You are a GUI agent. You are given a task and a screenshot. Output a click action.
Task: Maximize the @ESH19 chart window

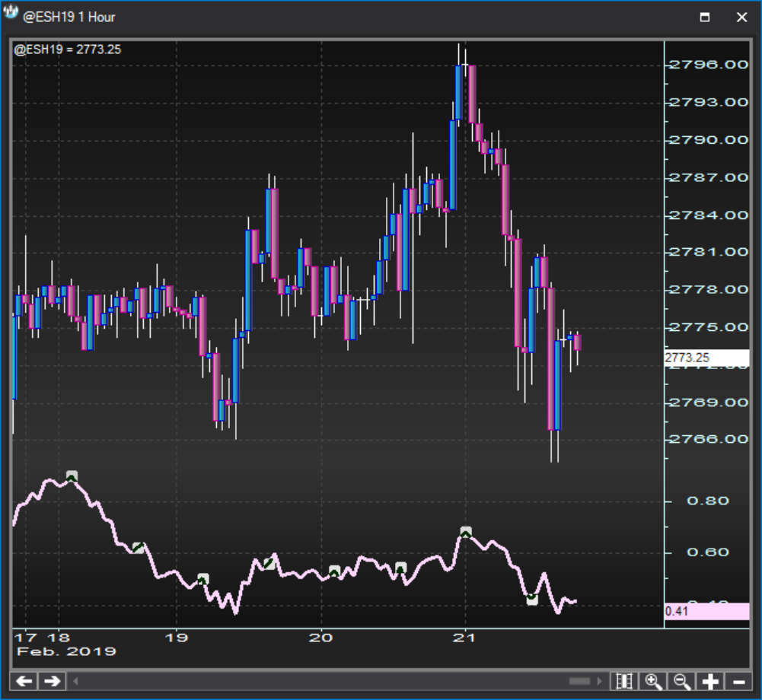click(705, 17)
